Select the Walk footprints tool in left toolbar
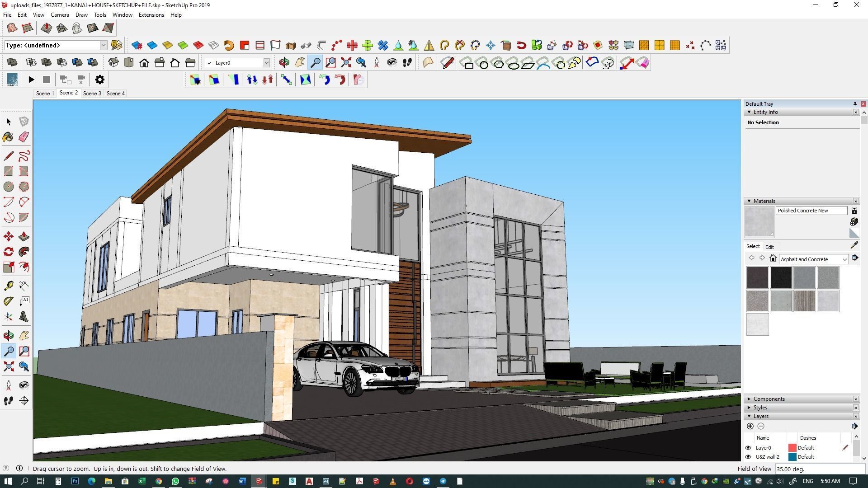 click(x=9, y=400)
